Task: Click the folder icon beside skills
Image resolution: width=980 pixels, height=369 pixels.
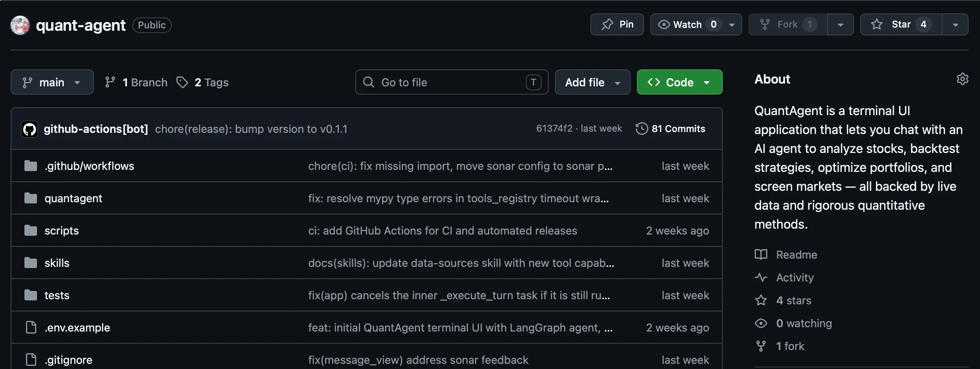Action: 31,263
